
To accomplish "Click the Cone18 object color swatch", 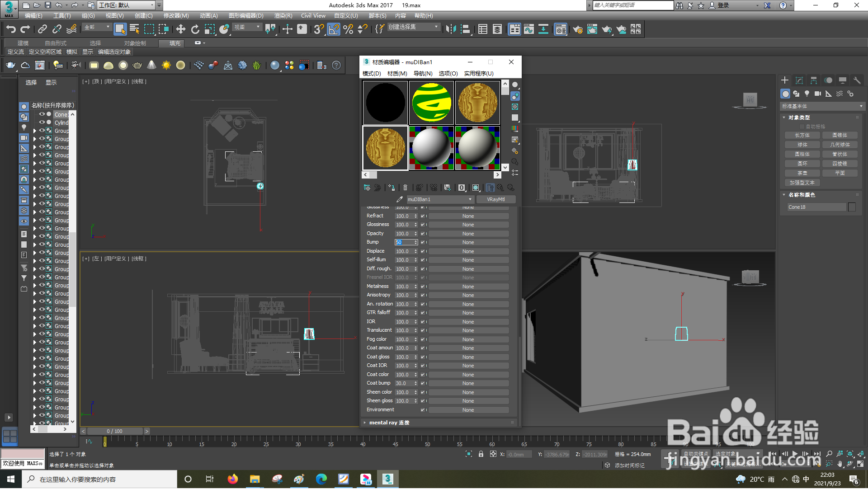I will point(852,207).
